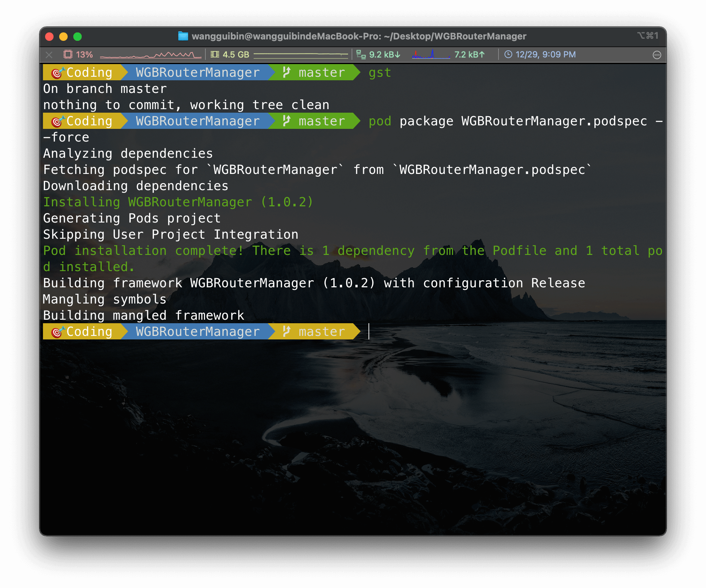Click the red close window button
706x588 pixels.
point(49,37)
